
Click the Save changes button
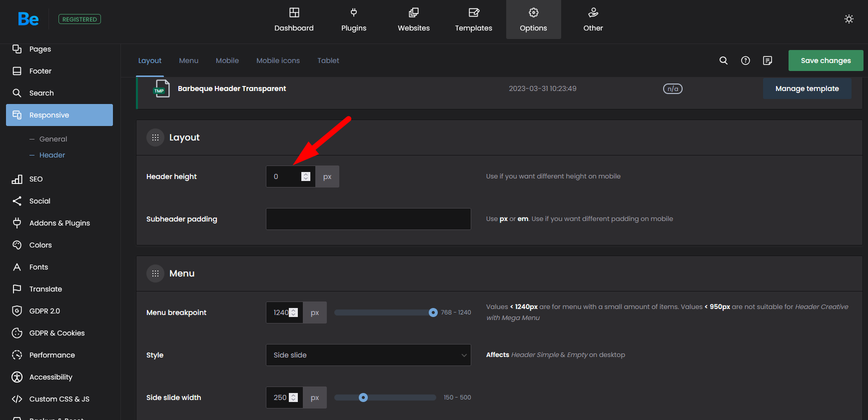pos(826,60)
